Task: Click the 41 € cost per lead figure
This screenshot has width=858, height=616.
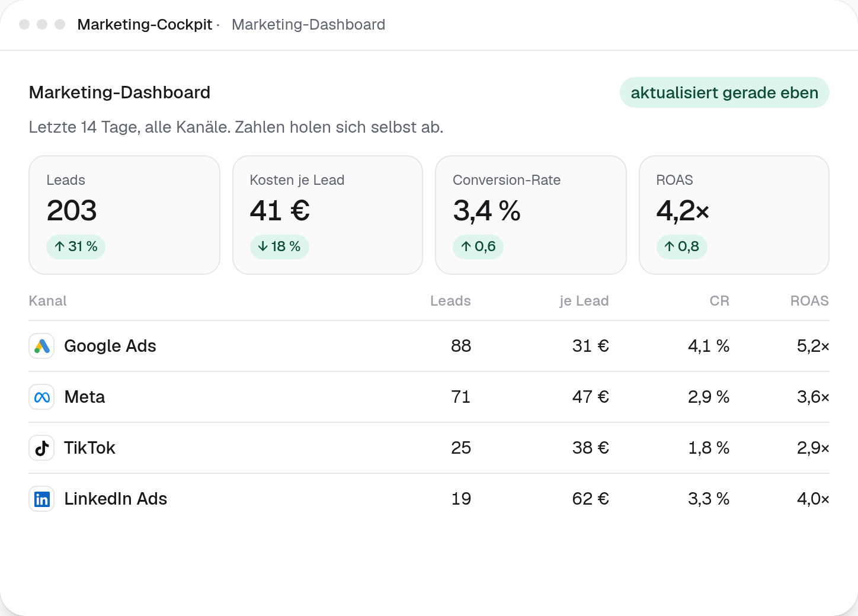Action: tap(280, 211)
